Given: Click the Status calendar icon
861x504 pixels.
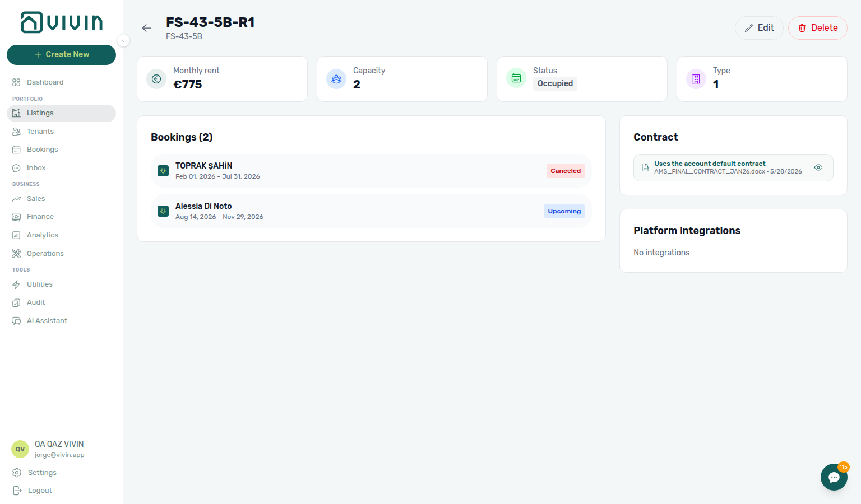Looking at the screenshot, I should pyautogui.click(x=516, y=78).
